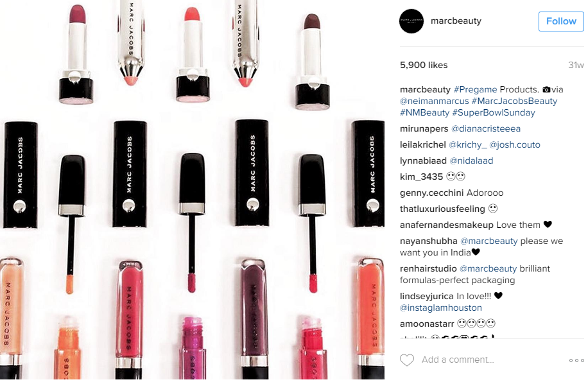Open the three-dot more options menu
Viewport: 588px width, 382px height.
point(576,360)
